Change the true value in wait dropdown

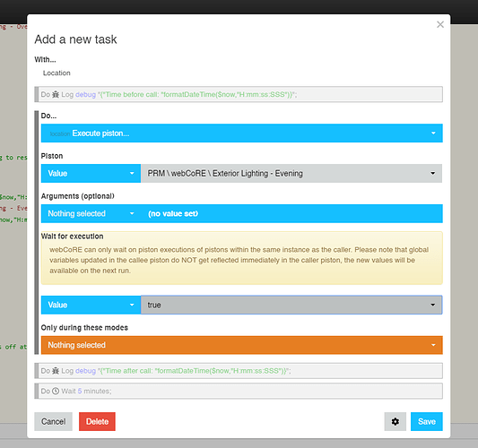[291, 305]
